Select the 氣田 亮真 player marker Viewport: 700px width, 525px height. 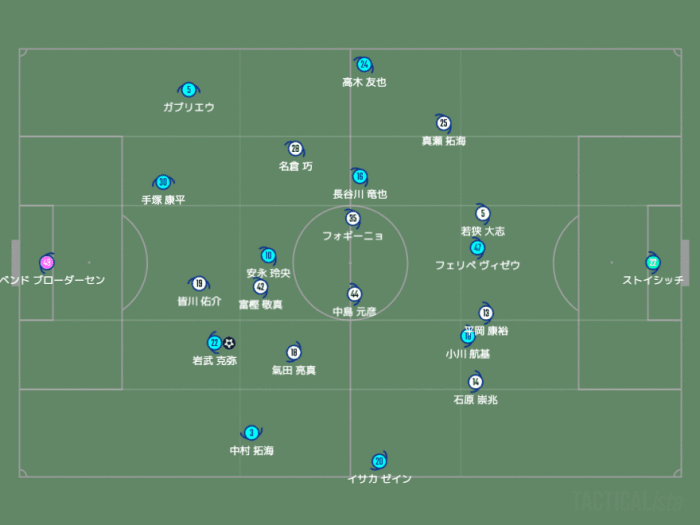tap(293, 352)
